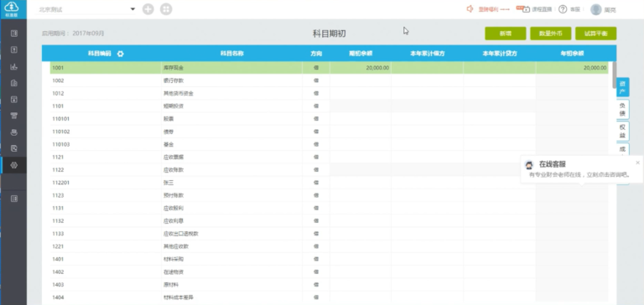Select the 原材料 name cell

click(231, 285)
